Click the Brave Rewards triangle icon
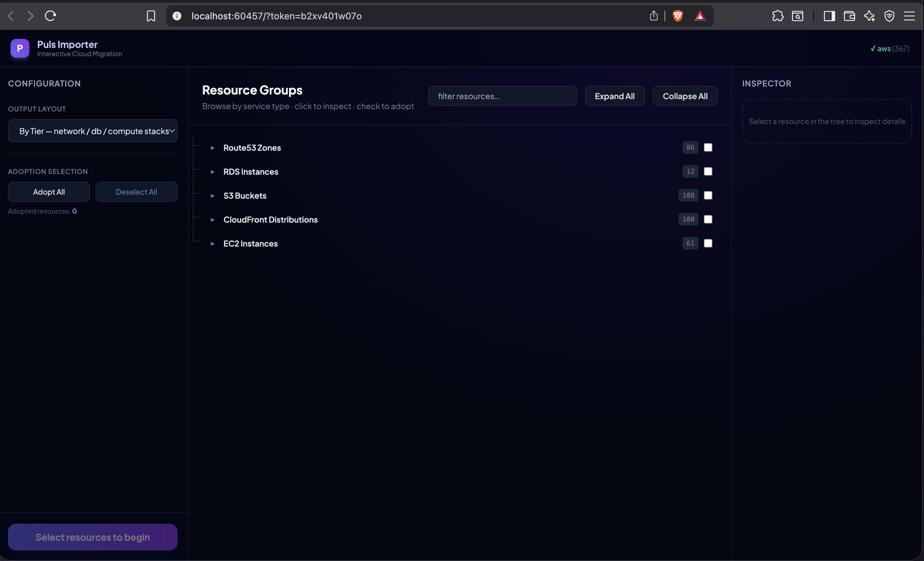The width and height of the screenshot is (924, 561). pyautogui.click(x=700, y=16)
